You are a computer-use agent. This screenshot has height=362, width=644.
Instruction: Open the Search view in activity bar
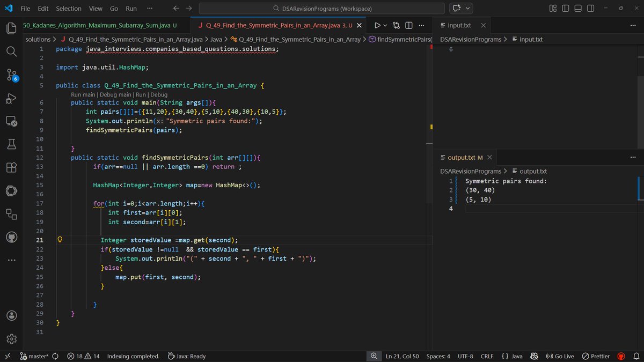click(12, 51)
